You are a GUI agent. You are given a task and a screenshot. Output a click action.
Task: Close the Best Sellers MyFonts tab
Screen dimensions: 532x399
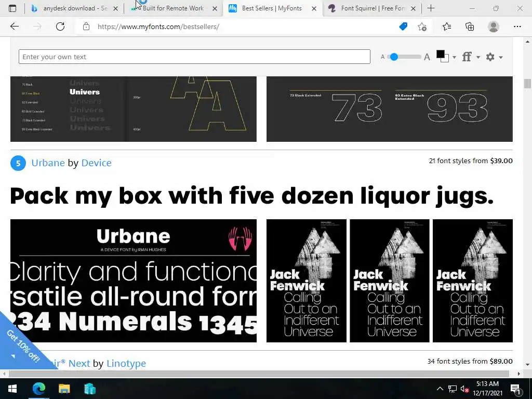coord(314,8)
